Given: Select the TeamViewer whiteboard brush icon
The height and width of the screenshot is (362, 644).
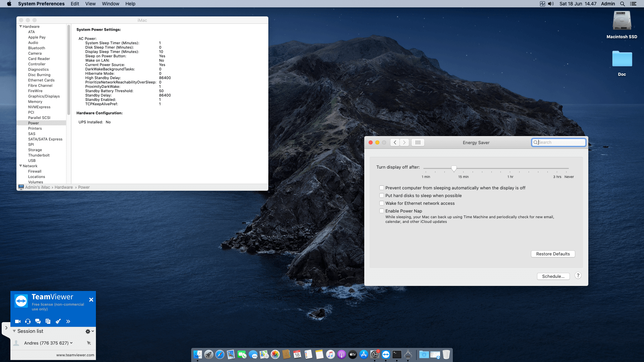Looking at the screenshot, I should point(58,321).
